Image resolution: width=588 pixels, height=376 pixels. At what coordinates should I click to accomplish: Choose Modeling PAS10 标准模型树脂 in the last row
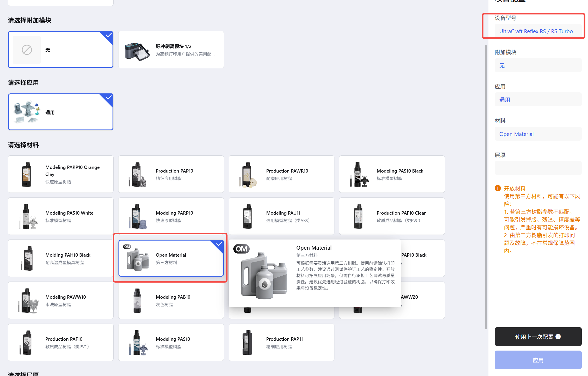point(171,342)
